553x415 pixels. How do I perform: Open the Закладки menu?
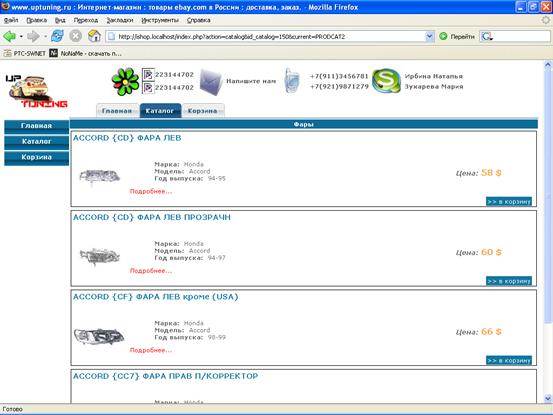pyautogui.click(x=120, y=20)
